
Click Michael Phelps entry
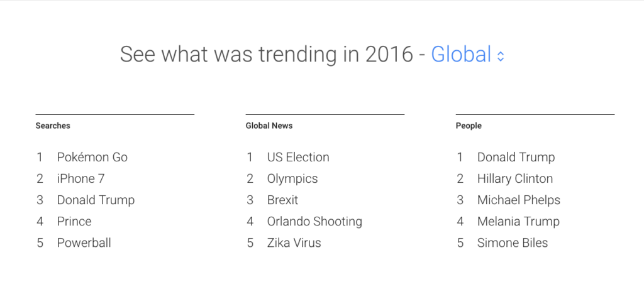519,200
